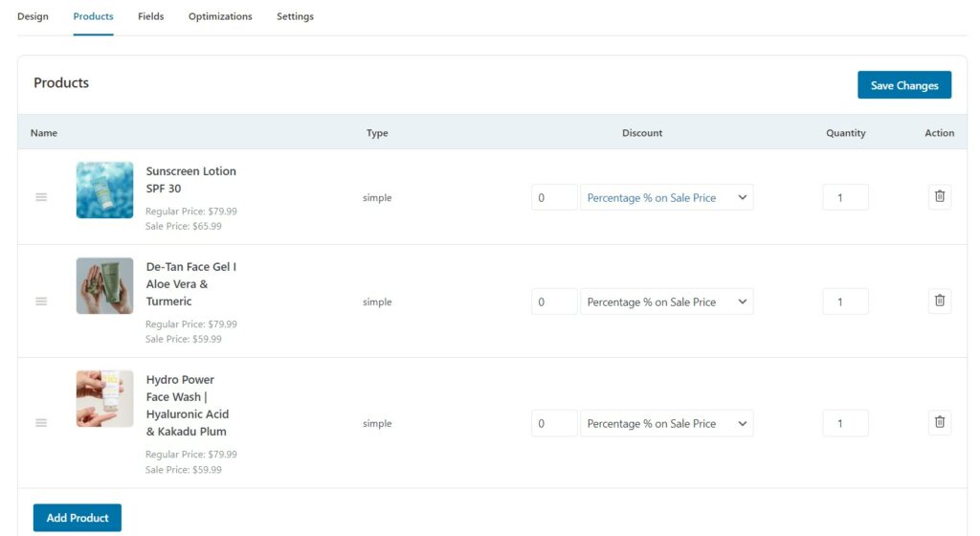The image size is (980, 536).
Task: Remove Hydro Power Face Wash via trash icon
Action: [x=940, y=422]
